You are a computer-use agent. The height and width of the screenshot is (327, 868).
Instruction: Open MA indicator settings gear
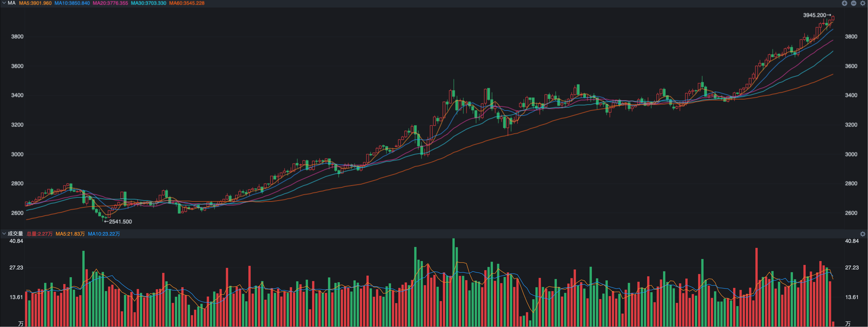click(863, 3)
